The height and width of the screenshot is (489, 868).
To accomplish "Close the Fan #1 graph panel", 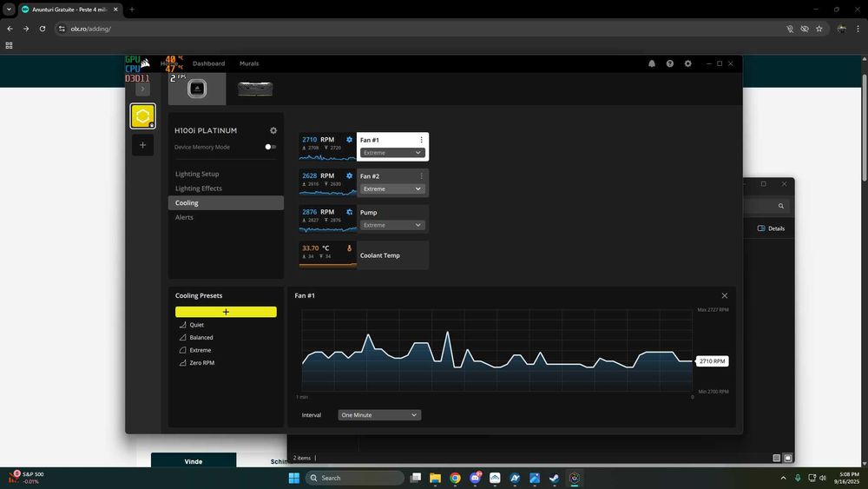I will [x=724, y=295].
